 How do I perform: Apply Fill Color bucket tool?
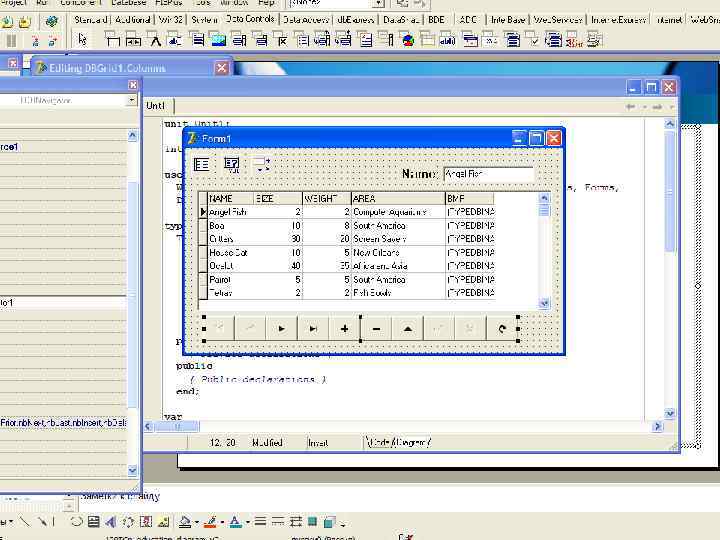point(185,522)
